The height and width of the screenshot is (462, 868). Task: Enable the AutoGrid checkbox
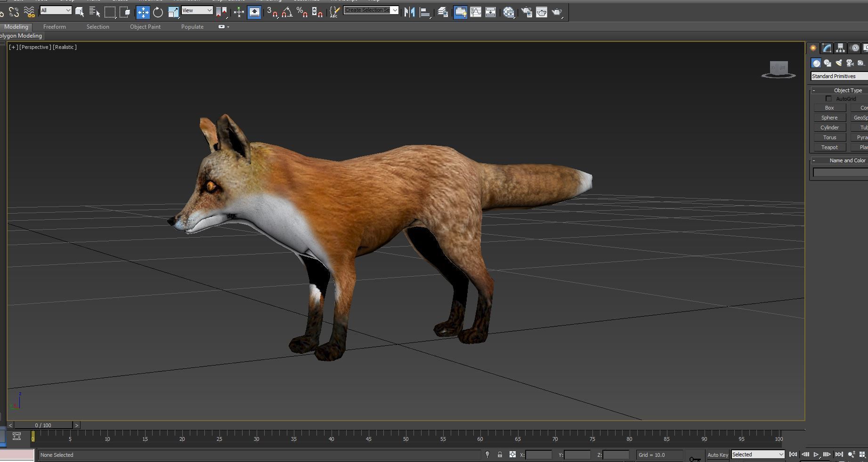[x=828, y=99]
